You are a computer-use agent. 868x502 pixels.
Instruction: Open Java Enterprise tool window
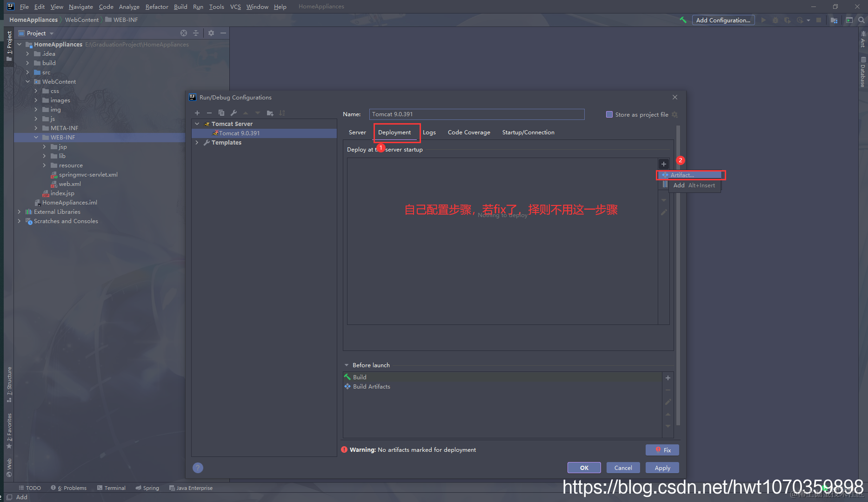pos(191,488)
